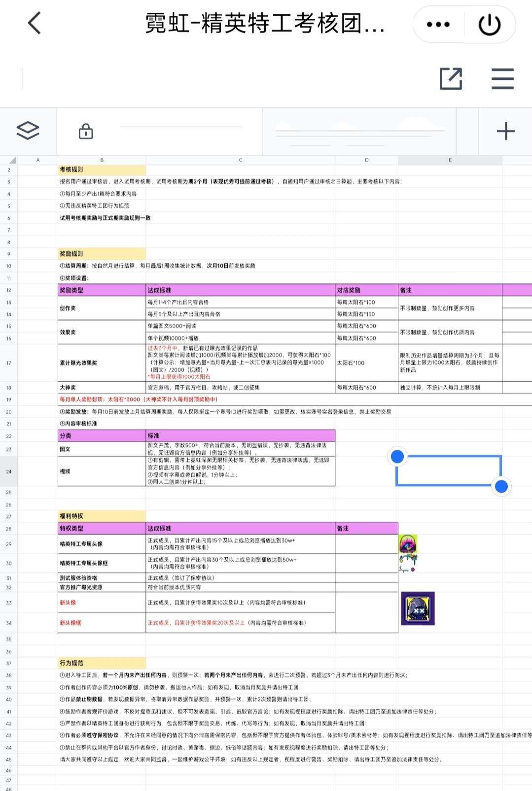Viewport: 532px width, 791px height.
Task: Add a new sheet with plus icon
Action: (505, 131)
